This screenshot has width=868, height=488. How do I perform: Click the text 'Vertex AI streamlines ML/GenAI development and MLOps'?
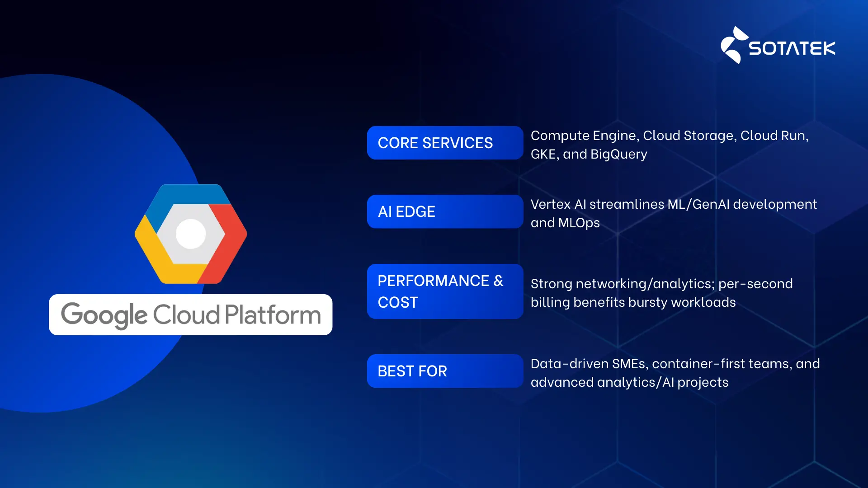pyautogui.click(x=674, y=213)
